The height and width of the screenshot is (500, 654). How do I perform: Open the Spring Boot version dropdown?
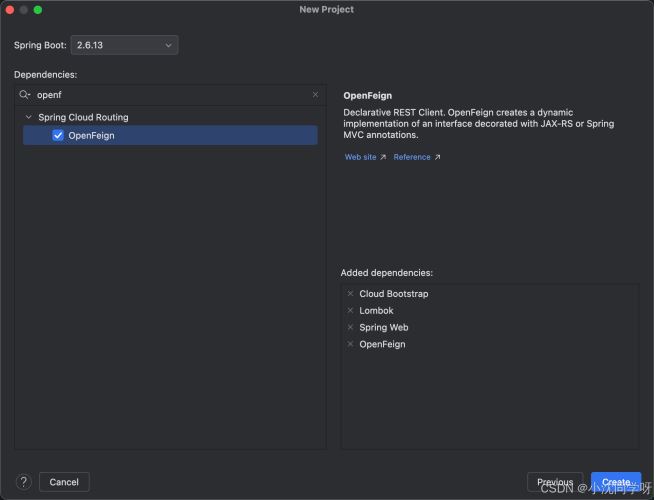124,45
